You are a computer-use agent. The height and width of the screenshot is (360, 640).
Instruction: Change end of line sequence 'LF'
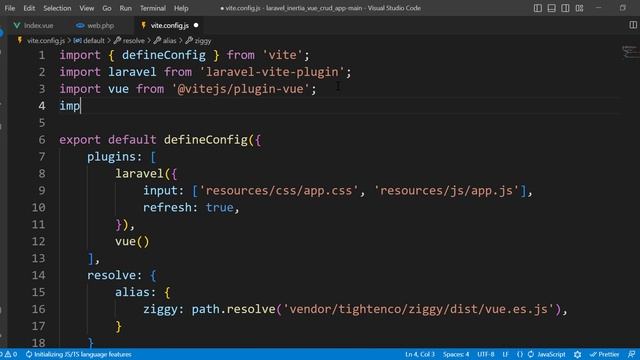[505, 354]
